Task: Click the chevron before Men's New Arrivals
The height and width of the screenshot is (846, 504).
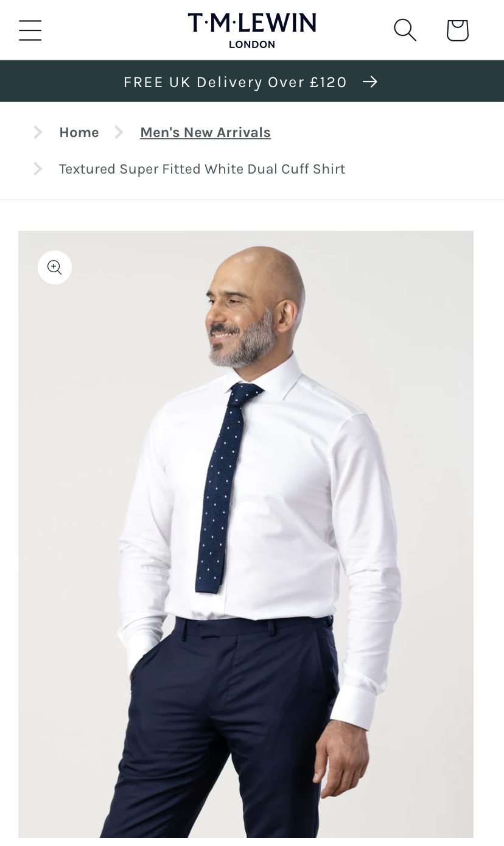Action: pos(119,132)
